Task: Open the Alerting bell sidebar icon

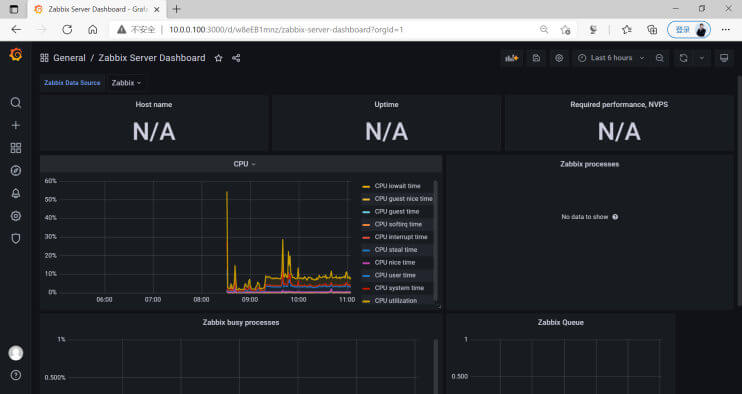Action: pyautogui.click(x=16, y=193)
